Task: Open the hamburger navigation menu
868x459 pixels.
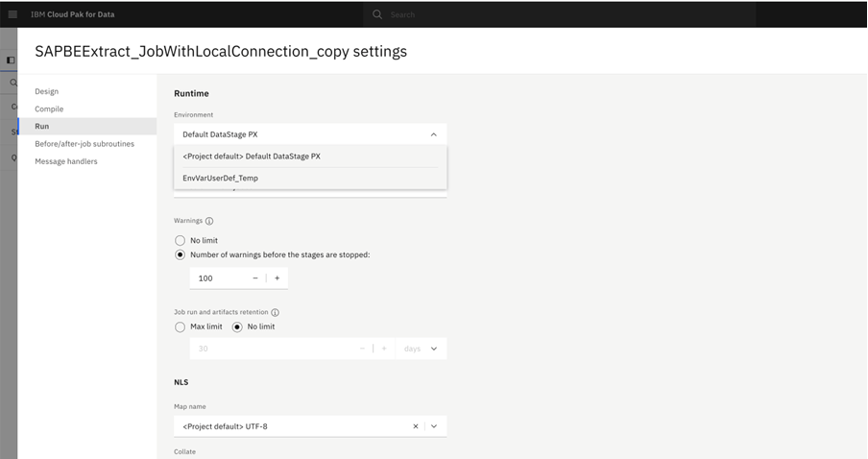Action: pyautogui.click(x=12, y=14)
